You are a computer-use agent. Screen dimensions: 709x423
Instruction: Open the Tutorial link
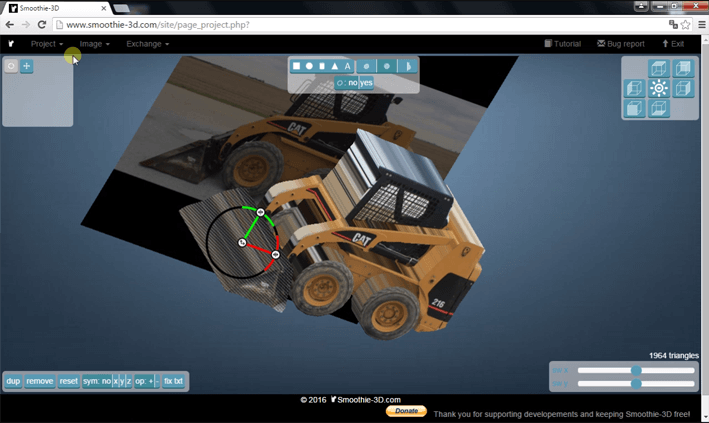point(562,44)
